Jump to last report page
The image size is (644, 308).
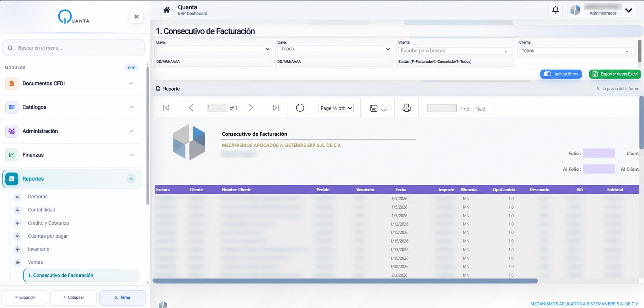[276, 108]
